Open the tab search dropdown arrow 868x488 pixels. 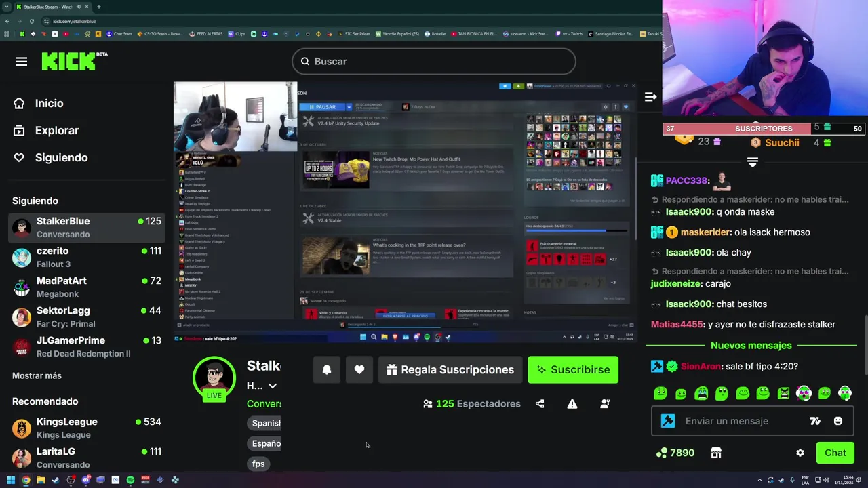[7, 7]
